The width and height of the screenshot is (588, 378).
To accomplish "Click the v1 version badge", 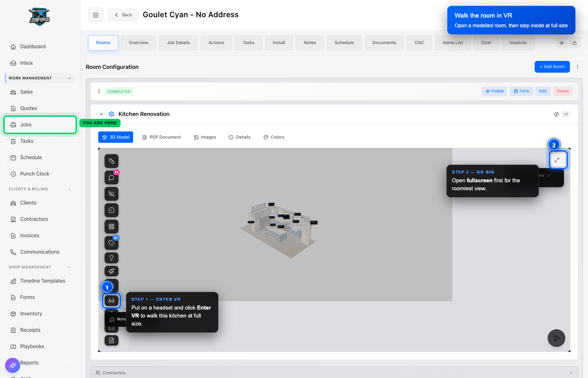I will (x=566, y=114).
